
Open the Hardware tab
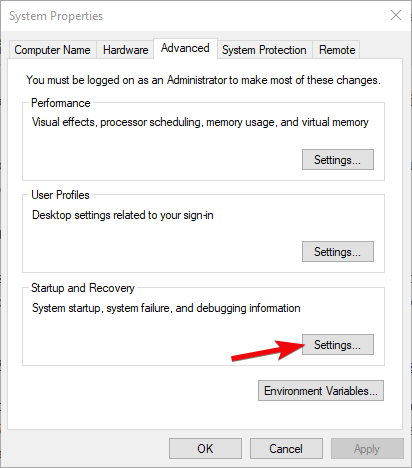pos(125,50)
